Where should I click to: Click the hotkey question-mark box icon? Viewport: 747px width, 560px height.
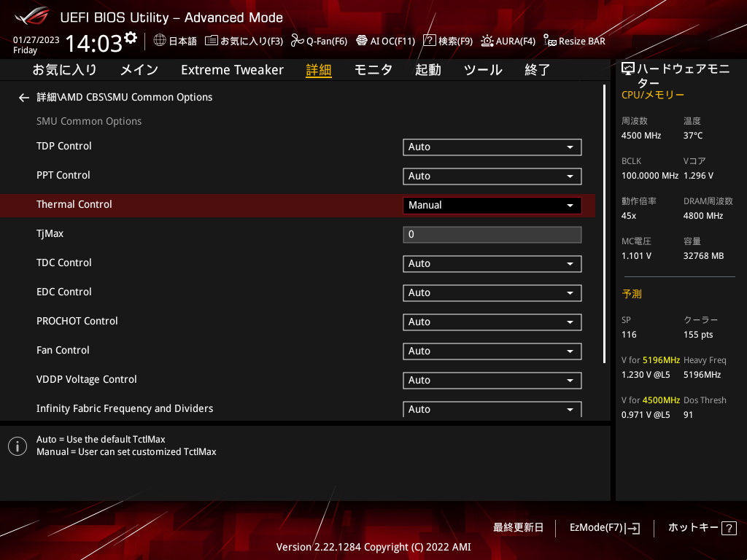[729, 528]
